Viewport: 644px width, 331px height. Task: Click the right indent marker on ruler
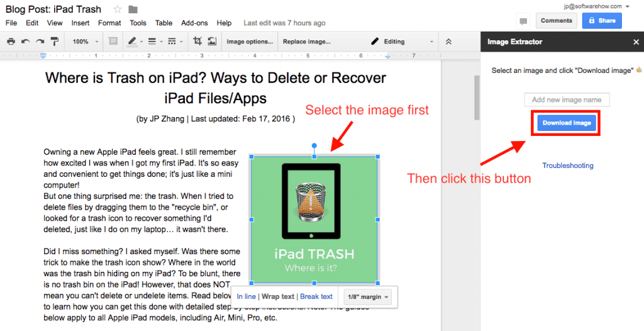[x=387, y=57]
